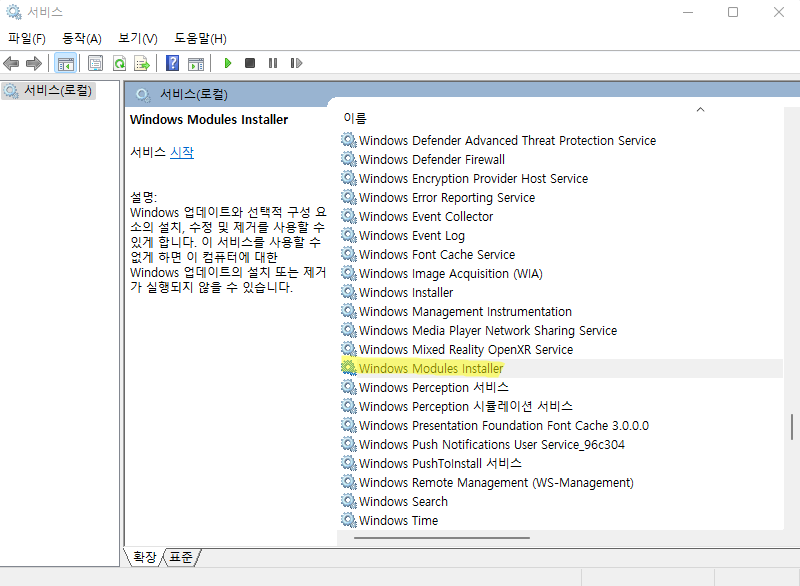Click the horizontal scrollbar under the list
This screenshot has height=586, width=800.
[x=442, y=538]
